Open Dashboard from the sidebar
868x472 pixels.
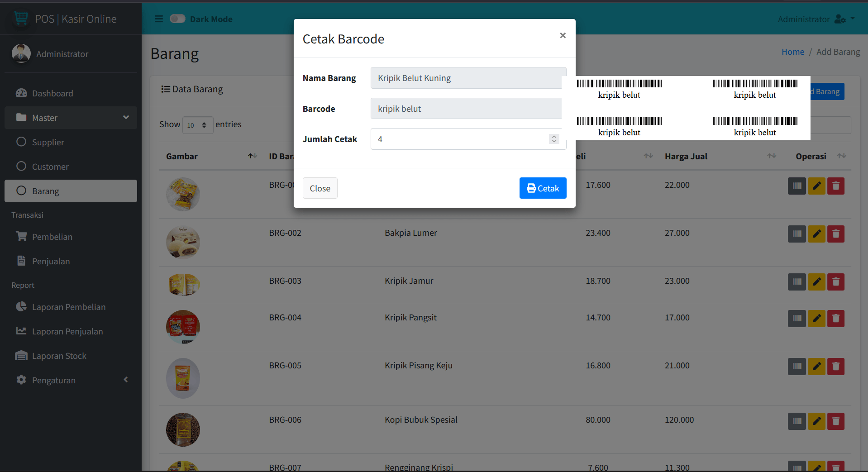point(71,93)
